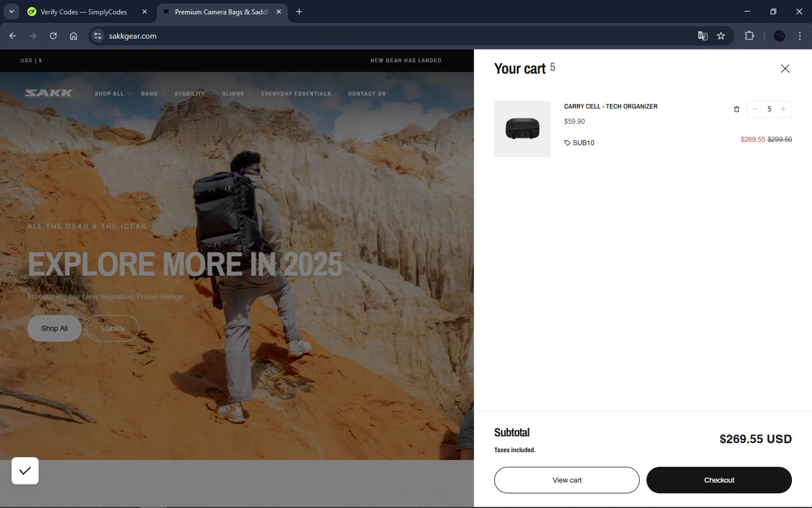Screen dimensions: 812x508
Task: Expand the Everyday Essentials navigation menu
Action: point(299,94)
